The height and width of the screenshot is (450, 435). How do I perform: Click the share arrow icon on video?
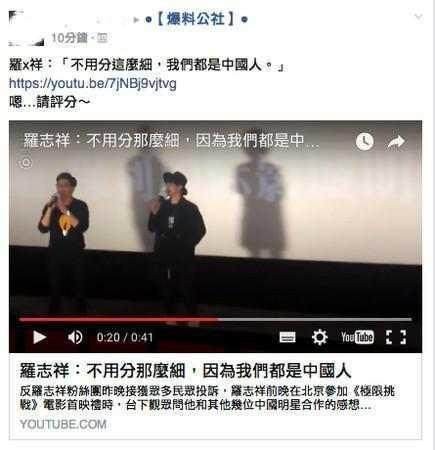[396, 142]
